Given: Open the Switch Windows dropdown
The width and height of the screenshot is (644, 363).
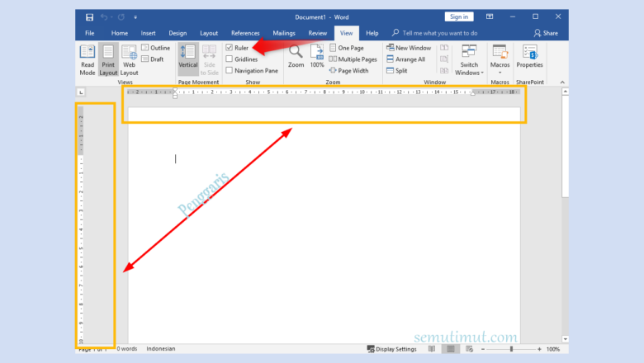Looking at the screenshot, I should (x=469, y=60).
